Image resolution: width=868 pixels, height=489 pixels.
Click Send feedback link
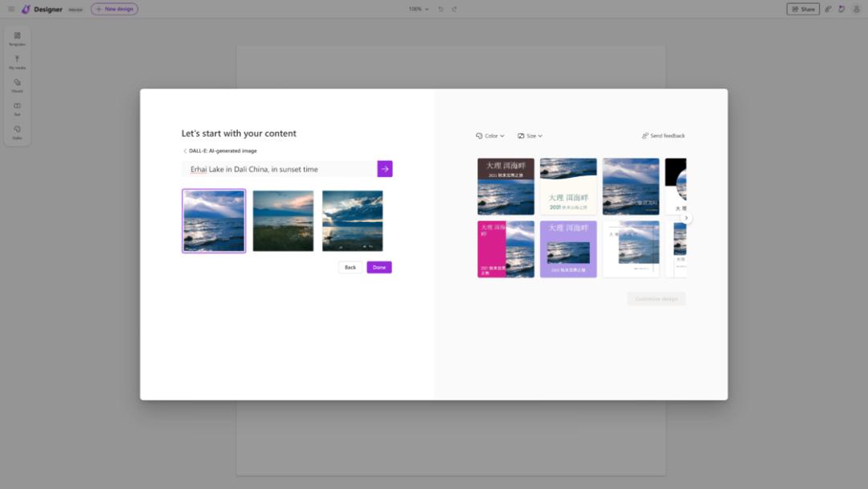663,136
